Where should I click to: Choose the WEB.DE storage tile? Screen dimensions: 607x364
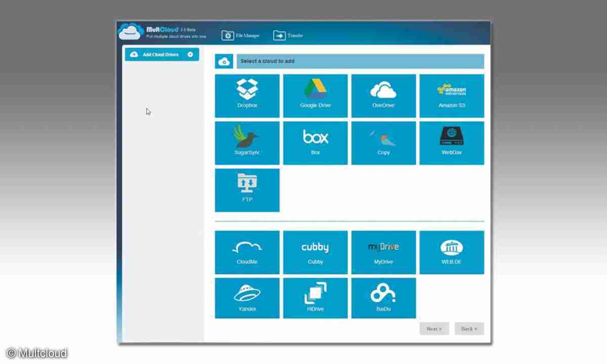(x=452, y=252)
